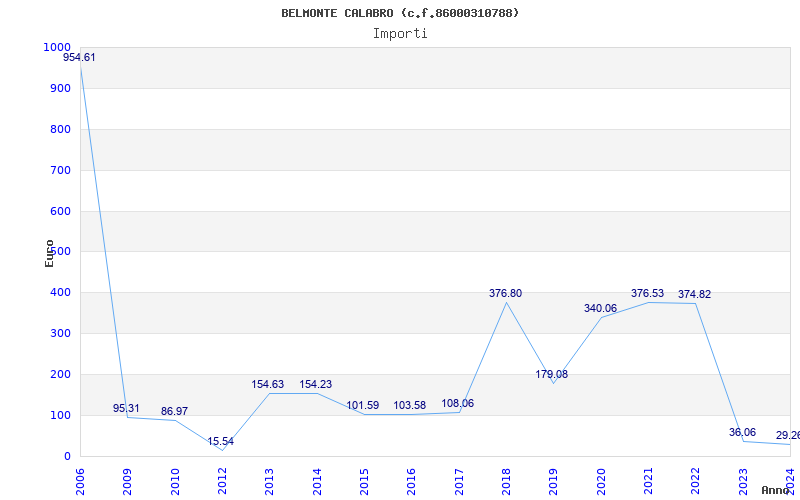Click the 300 y-axis tick label
800x500 pixels.
[x=60, y=334]
